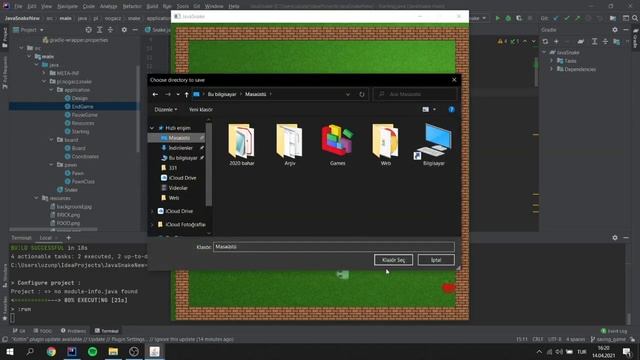The image size is (640, 360).
Task: Add Gradle project with plus icon
Action: coord(556,41)
